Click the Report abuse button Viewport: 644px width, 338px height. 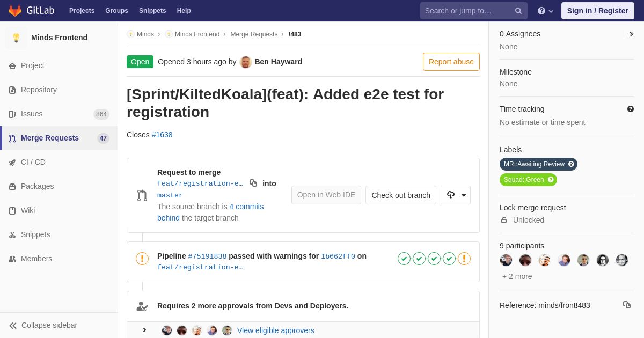(451, 62)
